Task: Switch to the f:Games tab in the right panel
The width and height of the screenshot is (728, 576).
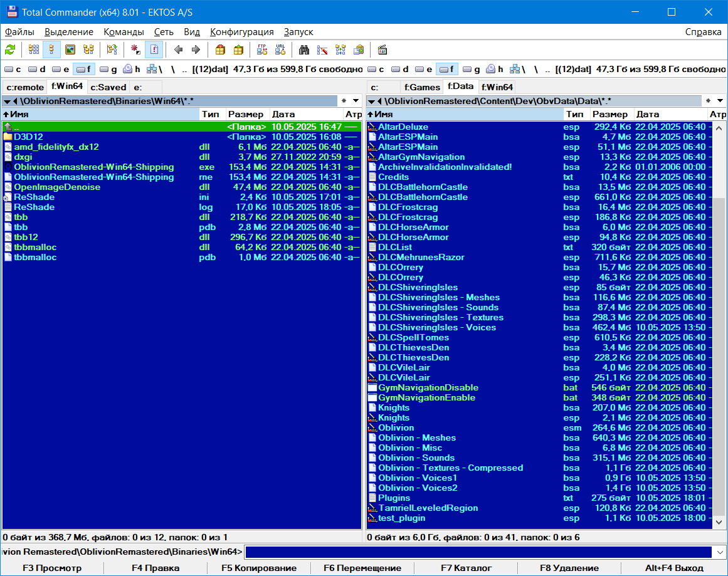Action: pos(422,87)
